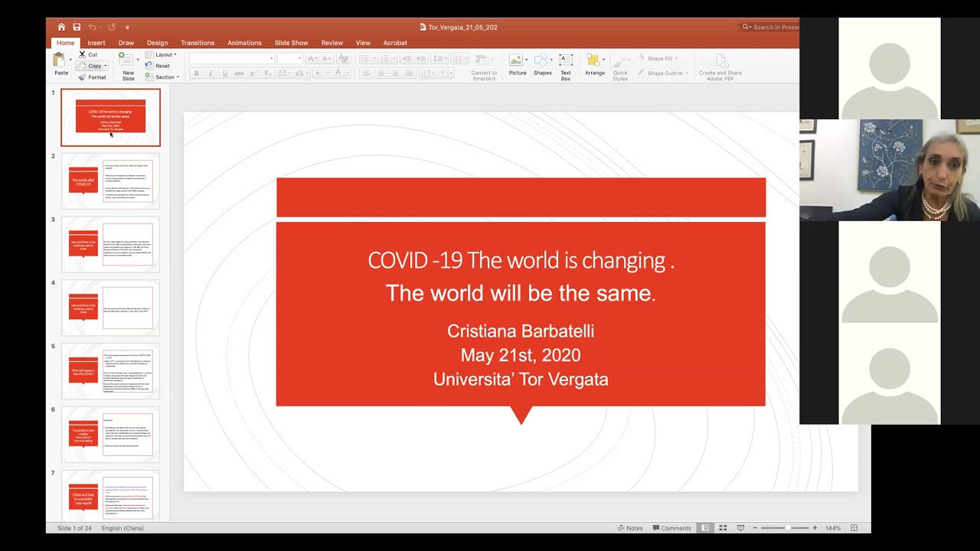Open the Animations tab

point(244,43)
